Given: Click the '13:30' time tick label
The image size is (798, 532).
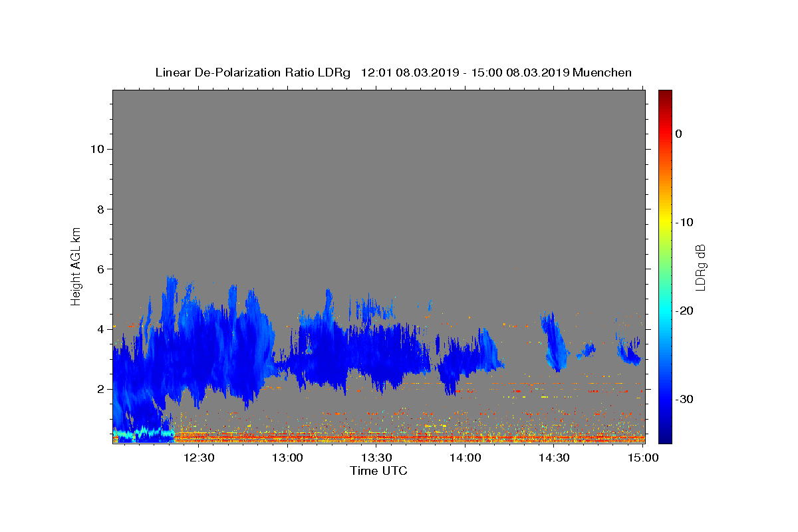Looking at the screenshot, I should (376, 458).
